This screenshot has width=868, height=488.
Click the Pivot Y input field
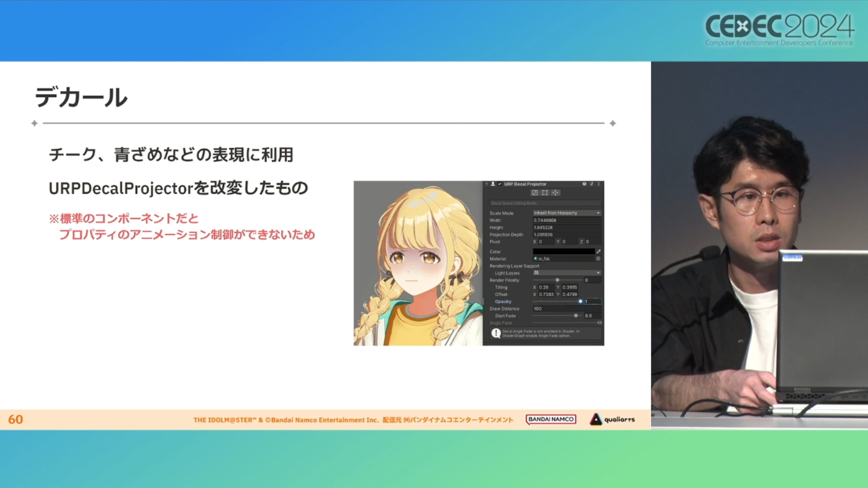tap(570, 242)
